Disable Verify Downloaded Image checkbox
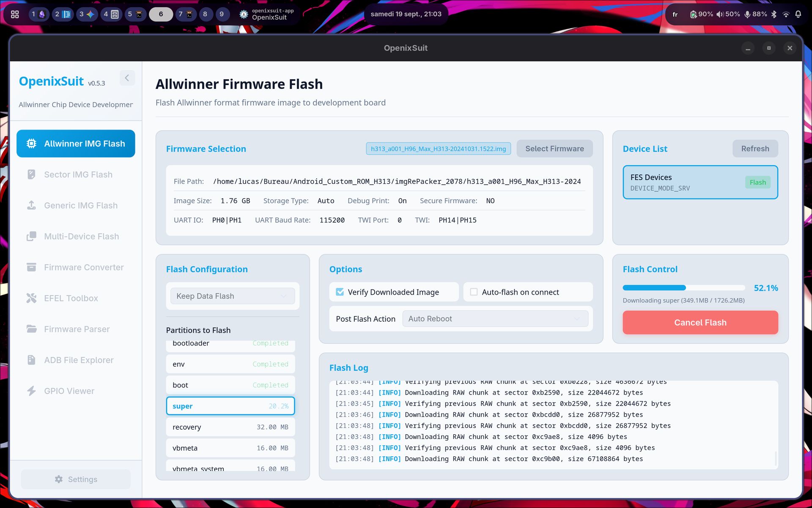812x508 pixels. click(x=340, y=292)
